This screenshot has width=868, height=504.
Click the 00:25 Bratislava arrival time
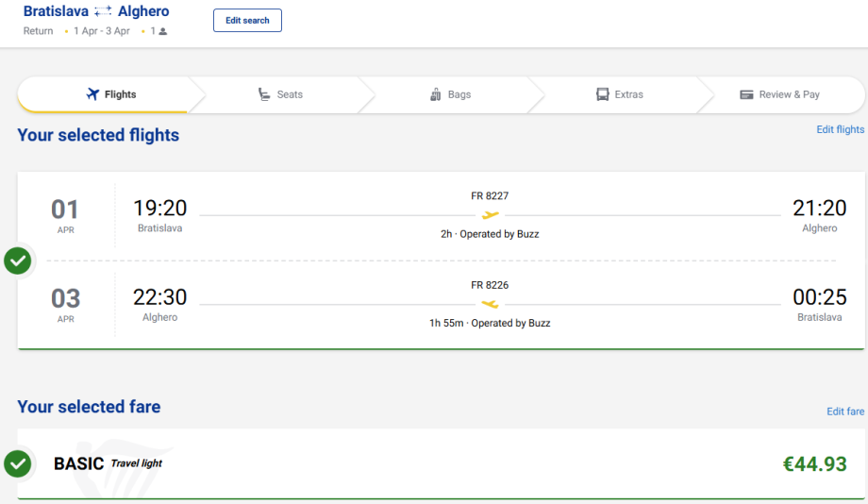[819, 298]
